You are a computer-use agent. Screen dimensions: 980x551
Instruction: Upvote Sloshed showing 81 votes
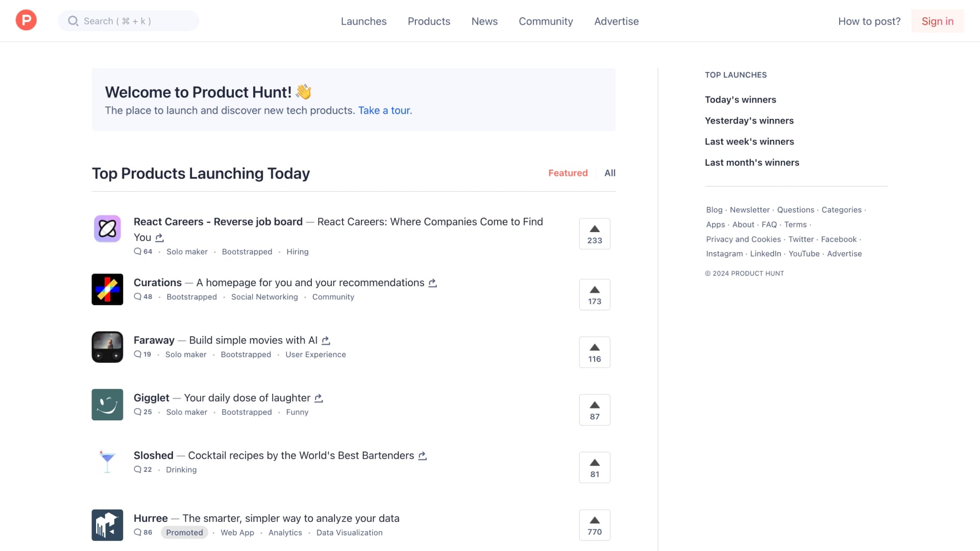[x=595, y=467]
